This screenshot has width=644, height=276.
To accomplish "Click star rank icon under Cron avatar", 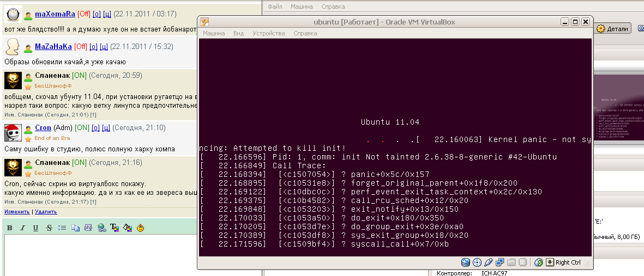I will click(x=28, y=139).
